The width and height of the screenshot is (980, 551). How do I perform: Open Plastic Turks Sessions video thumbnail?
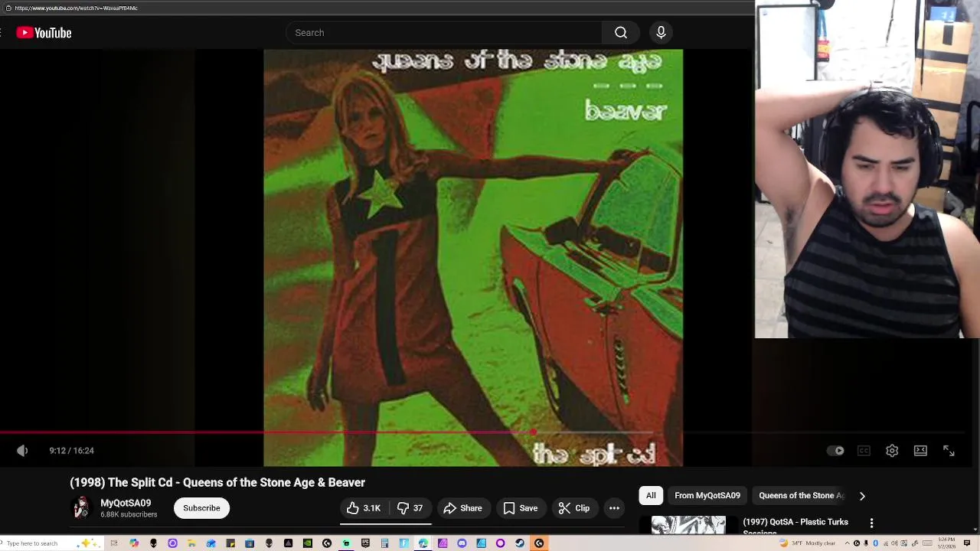688,525
